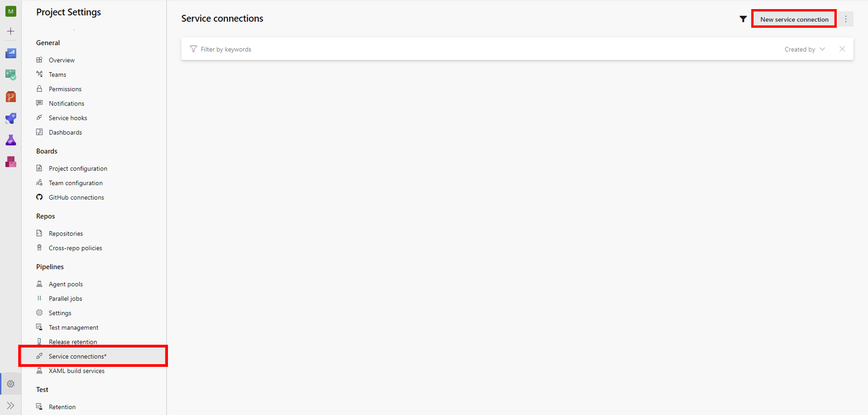The width and height of the screenshot is (868, 415).
Task: Clear the filter bar with X button
Action: point(842,49)
